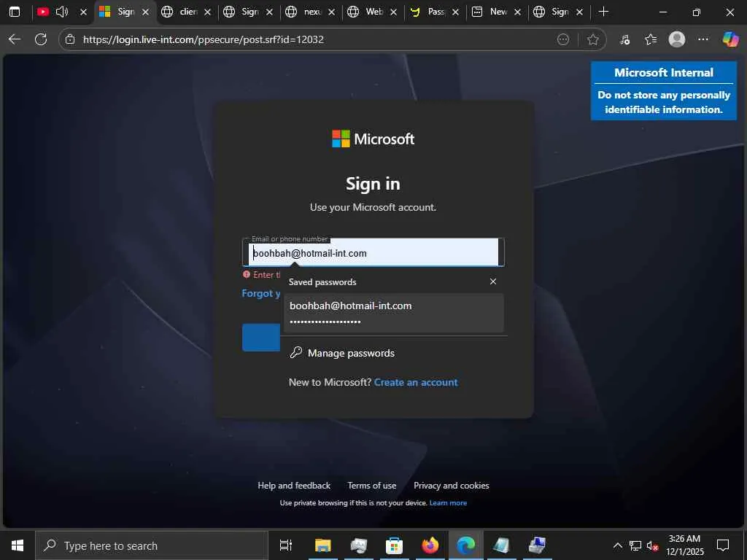The width and height of the screenshot is (747, 560).
Task: Open Privacy and cookies link
Action: (451, 486)
